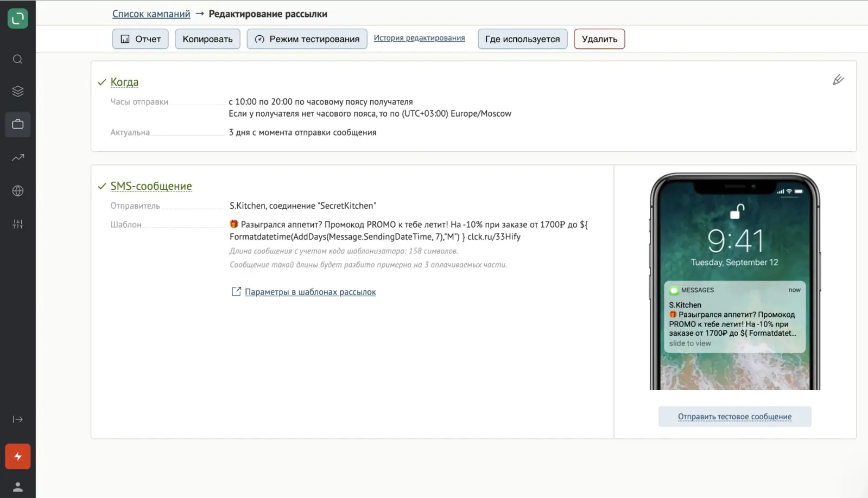The height and width of the screenshot is (498, 868).
Task: Click the 'Отправитель' label
Action: 135,206
